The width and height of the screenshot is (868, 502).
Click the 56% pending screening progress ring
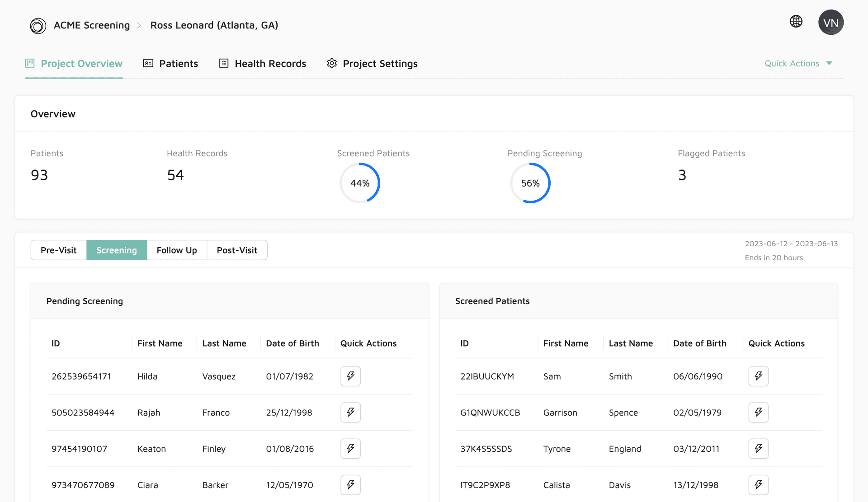(x=530, y=183)
